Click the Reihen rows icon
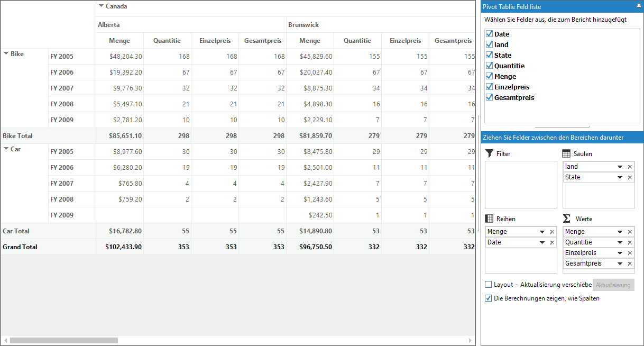644x346 pixels. pyautogui.click(x=489, y=218)
